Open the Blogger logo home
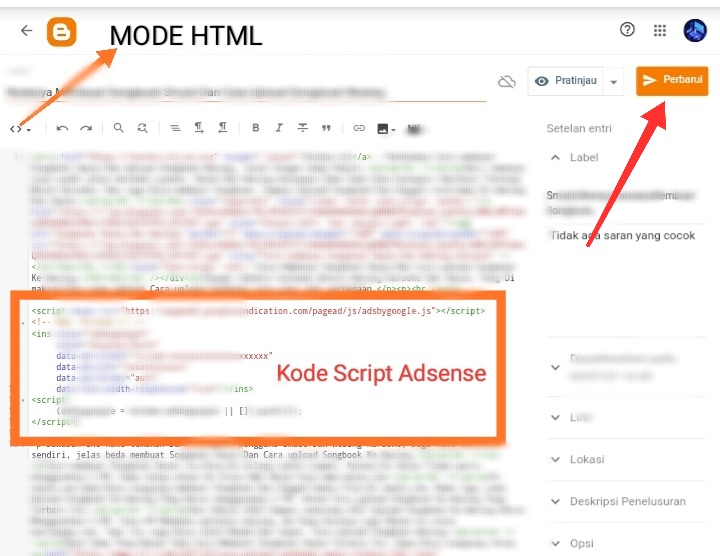This screenshot has width=720, height=556. [x=62, y=32]
